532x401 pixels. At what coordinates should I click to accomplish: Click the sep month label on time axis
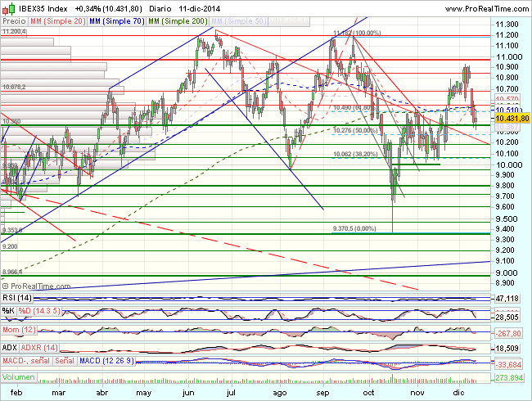click(x=322, y=393)
